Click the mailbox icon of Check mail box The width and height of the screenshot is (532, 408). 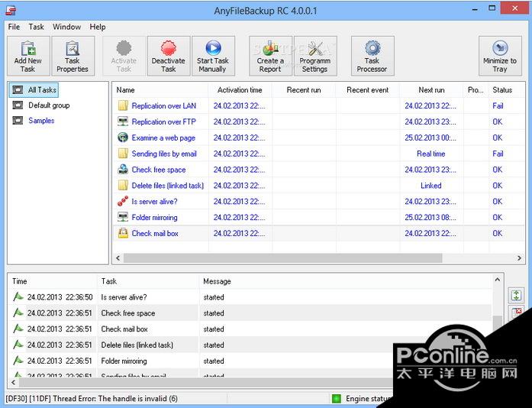tap(123, 233)
